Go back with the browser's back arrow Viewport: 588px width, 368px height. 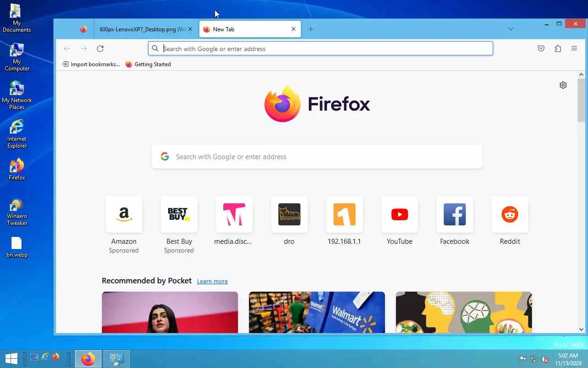tap(67, 48)
